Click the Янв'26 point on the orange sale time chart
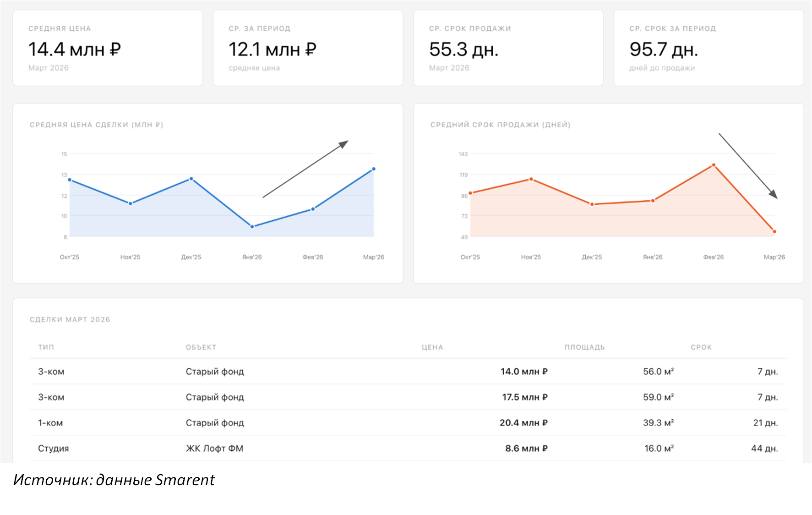 pos(653,201)
